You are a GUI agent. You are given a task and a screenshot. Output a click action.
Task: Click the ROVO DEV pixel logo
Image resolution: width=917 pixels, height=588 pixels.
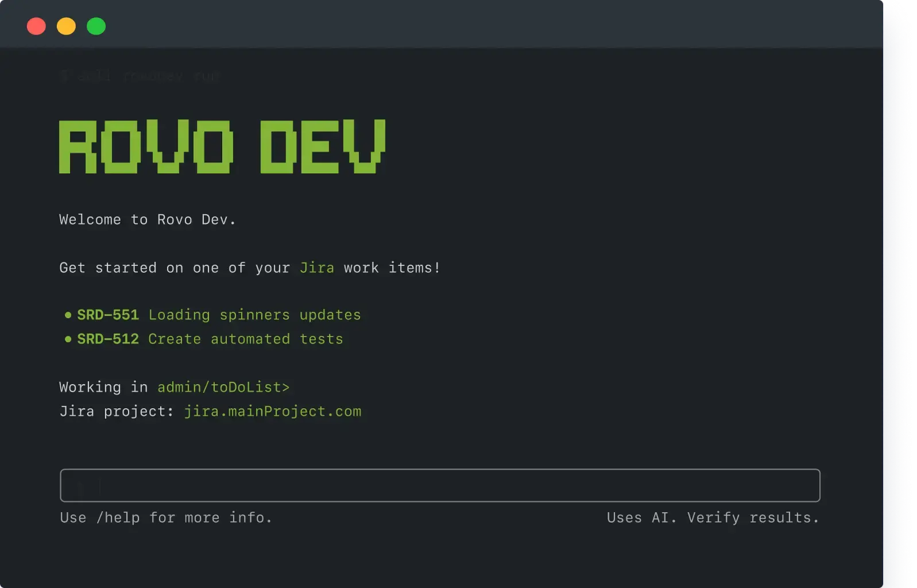tap(222, 146)
